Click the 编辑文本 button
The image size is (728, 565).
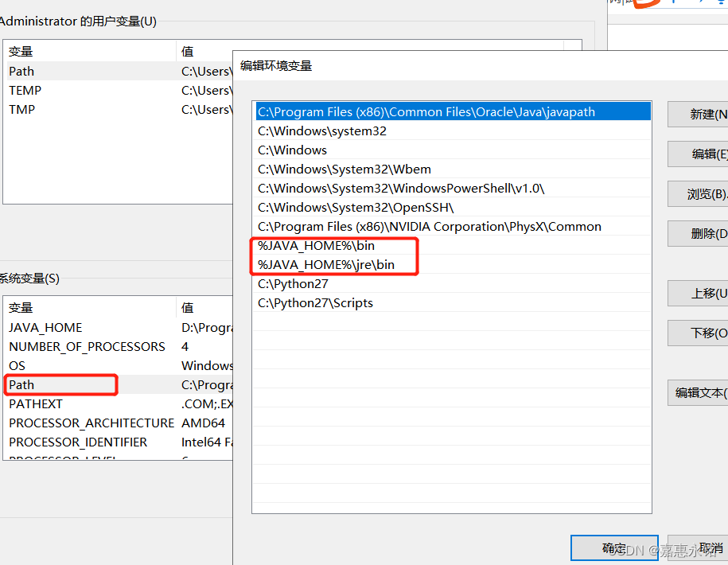coord(698,393)
